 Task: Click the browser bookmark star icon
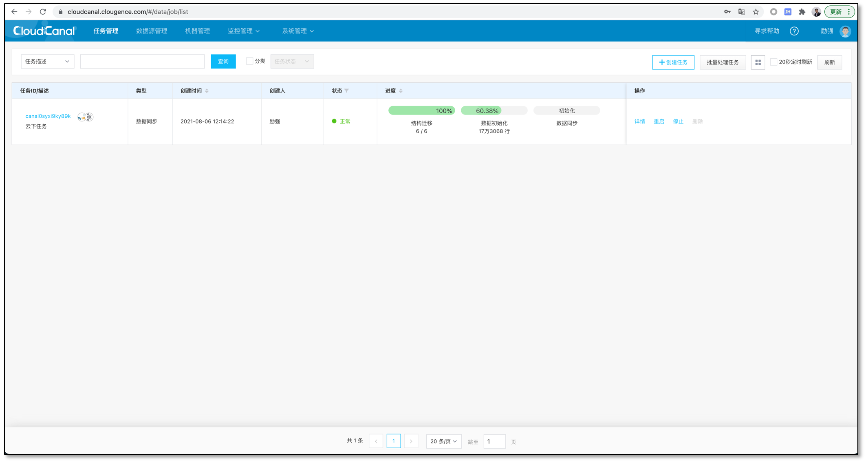point(756,12)
